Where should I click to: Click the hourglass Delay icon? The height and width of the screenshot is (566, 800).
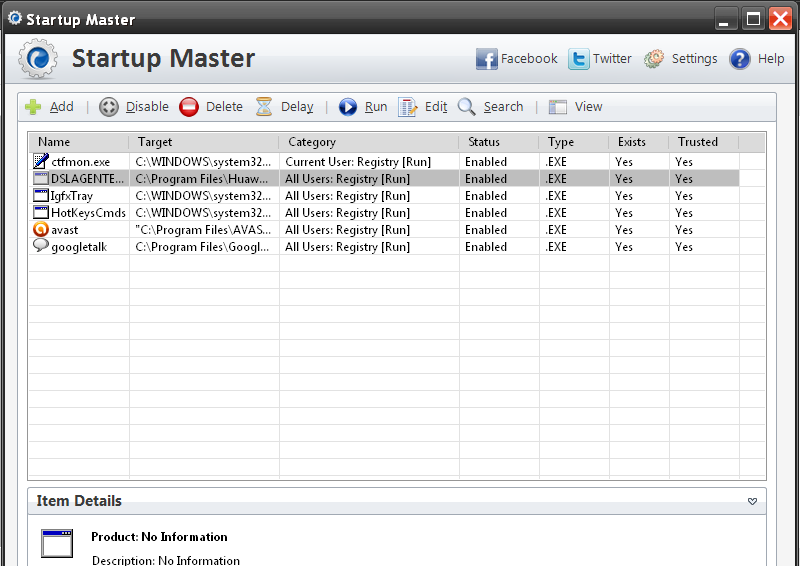[264, 107]
